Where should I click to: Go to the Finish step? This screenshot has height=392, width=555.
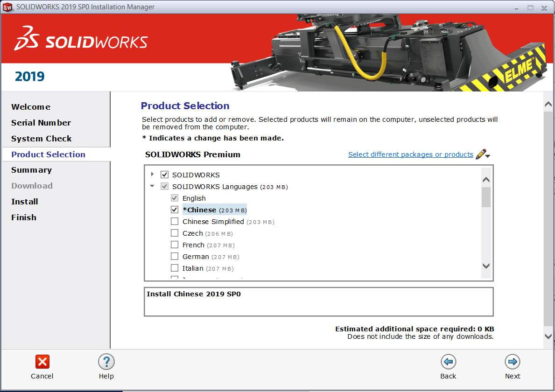[24, 217]
